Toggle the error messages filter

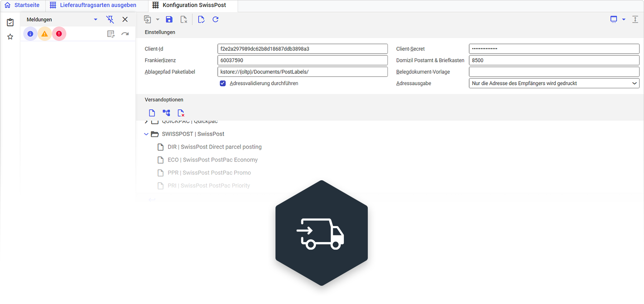59,34
